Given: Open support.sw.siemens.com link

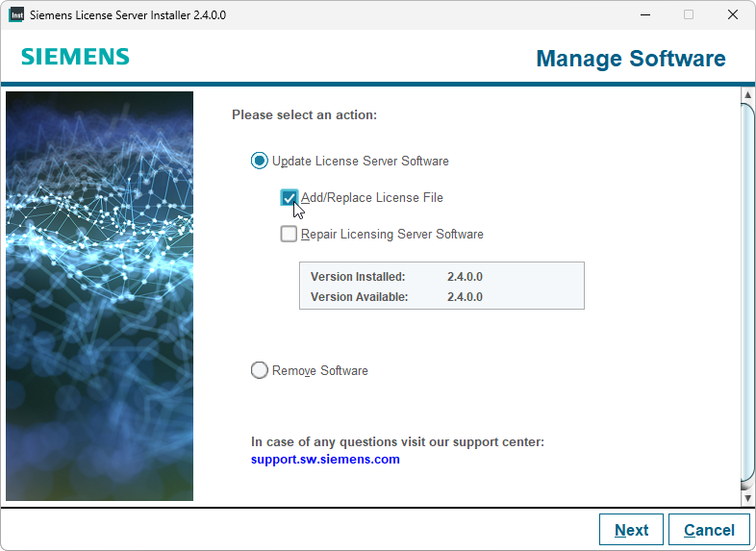Looking at the screenshot, I should tap(325, 459).
